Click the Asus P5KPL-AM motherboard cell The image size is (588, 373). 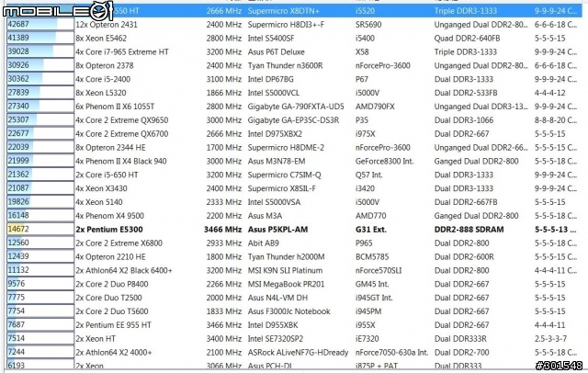277,230
